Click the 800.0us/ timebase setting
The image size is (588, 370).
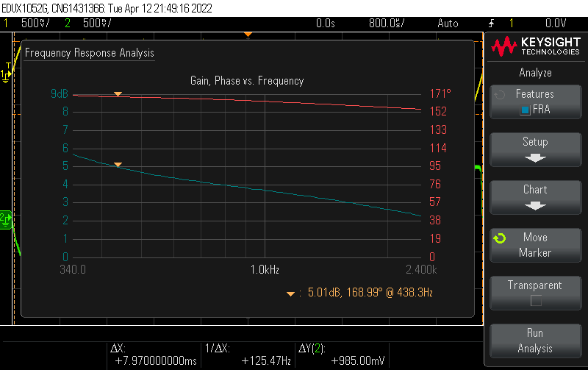388,24
